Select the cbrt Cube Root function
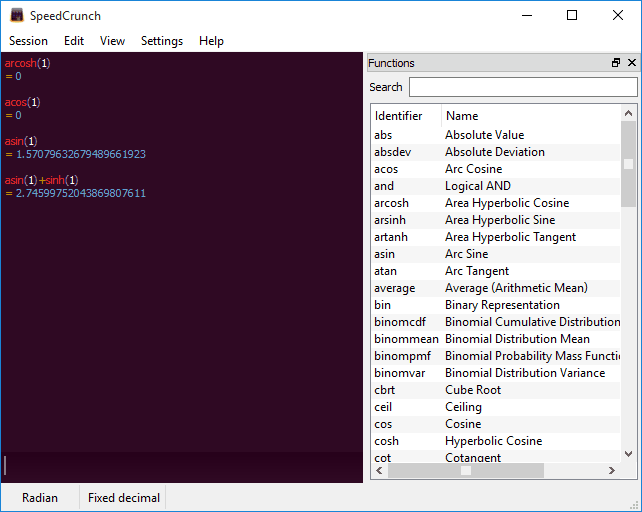This screenshot has height=512, width=642. [x=496, y=390]
